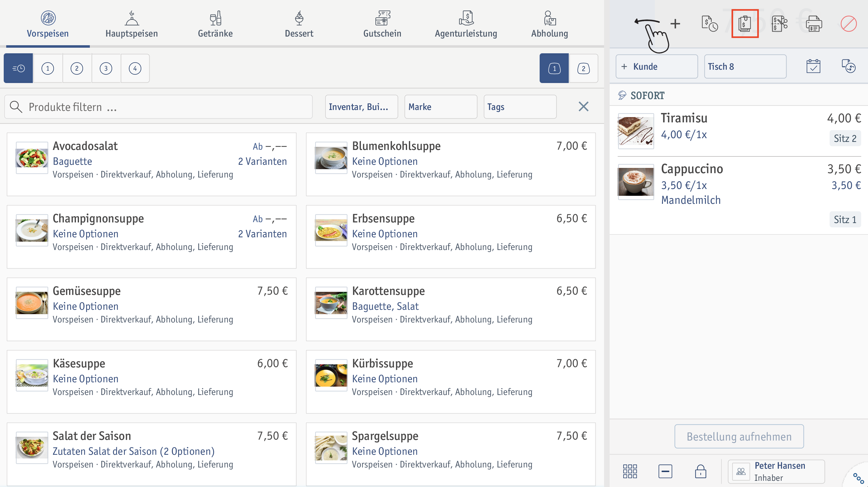868x487 pixels.
Task: Open the Getränke category
Action: (x=215, y=24)
